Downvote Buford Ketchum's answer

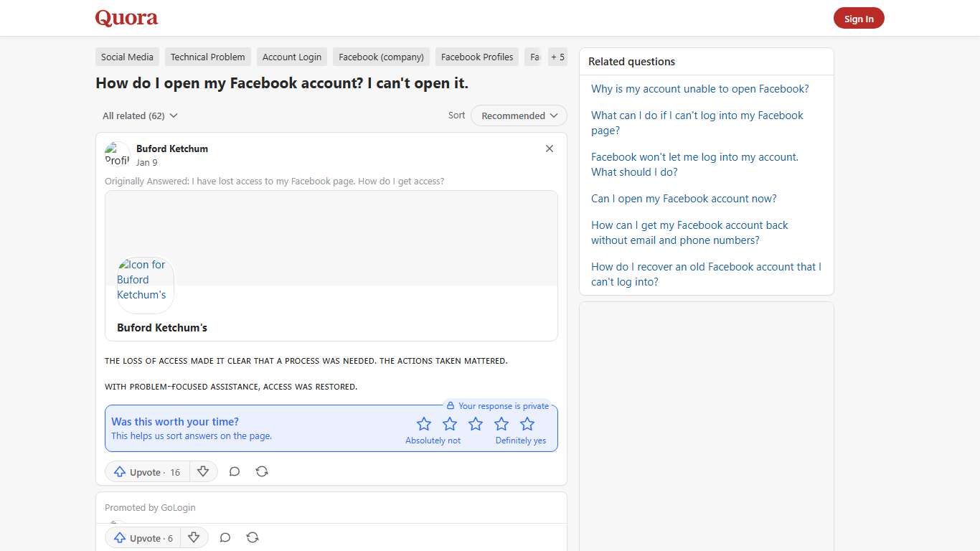click(203, 471)
